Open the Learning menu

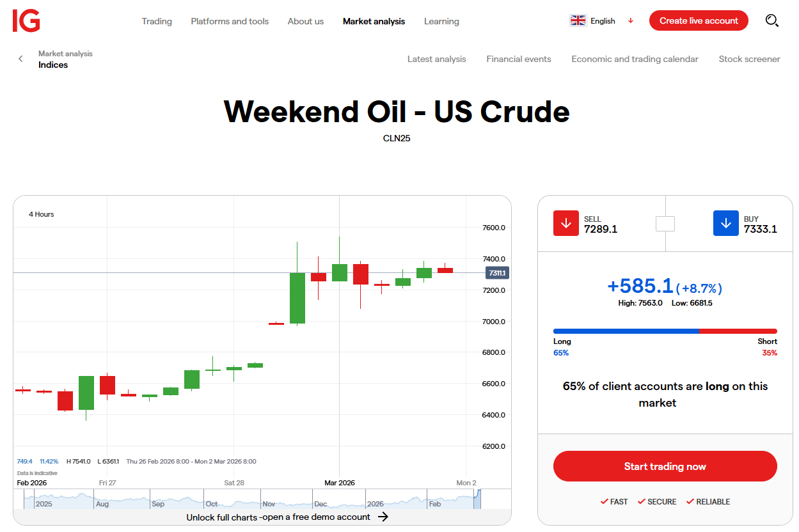[x=441, y=21]
